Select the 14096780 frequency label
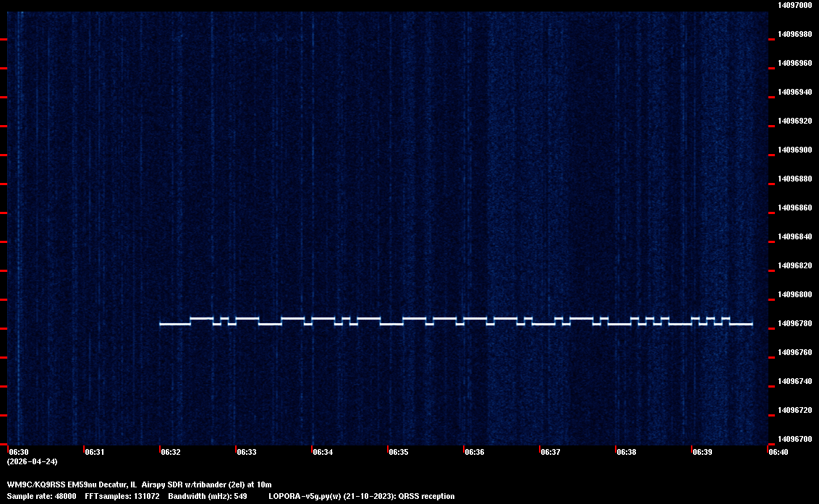819x504 pixels. pyautogui.click(x=794, y=323)
